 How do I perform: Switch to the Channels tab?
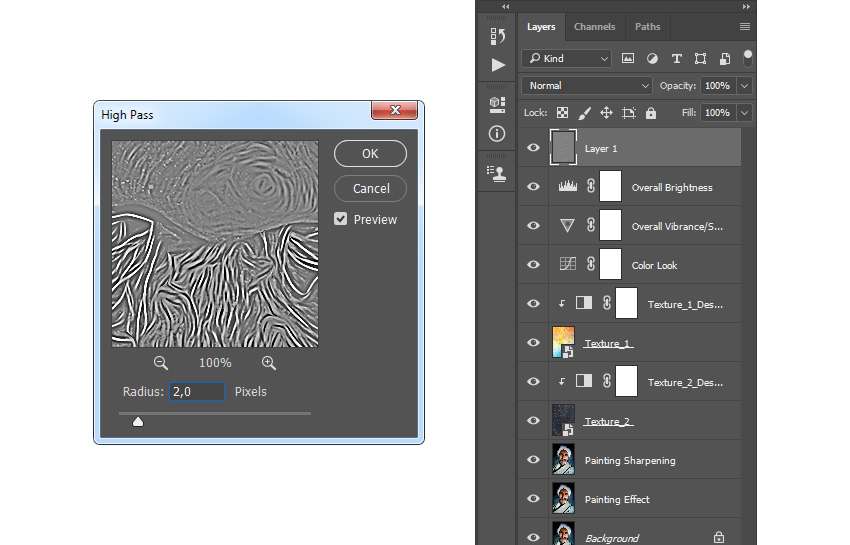(x=594, y=27)
